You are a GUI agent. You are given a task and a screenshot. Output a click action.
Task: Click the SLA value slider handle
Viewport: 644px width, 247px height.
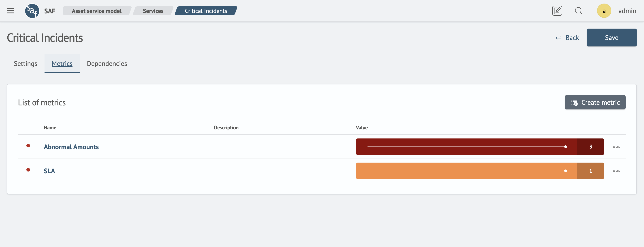click(565, 171)
